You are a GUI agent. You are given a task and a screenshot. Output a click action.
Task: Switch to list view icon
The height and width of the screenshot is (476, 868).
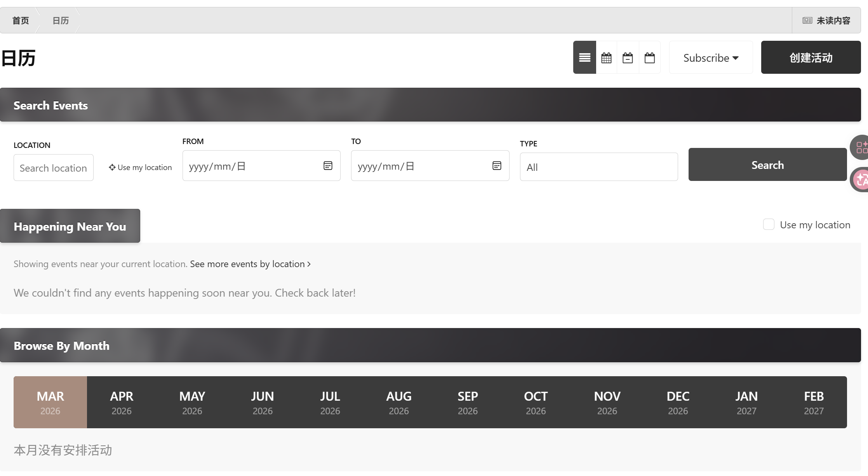pos(584,57)
